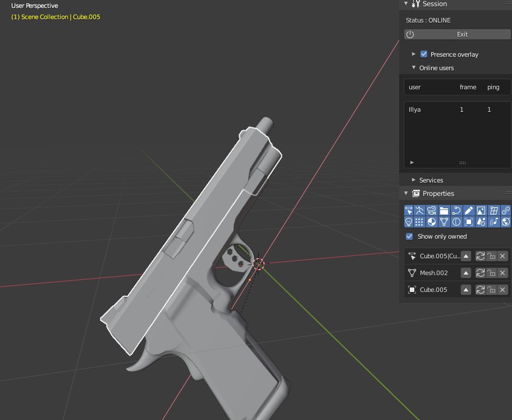The width and height of the screenshot is (512, 420).
Task: Toggle the Material sphere filter icon
Action: [x=432, y=222]
